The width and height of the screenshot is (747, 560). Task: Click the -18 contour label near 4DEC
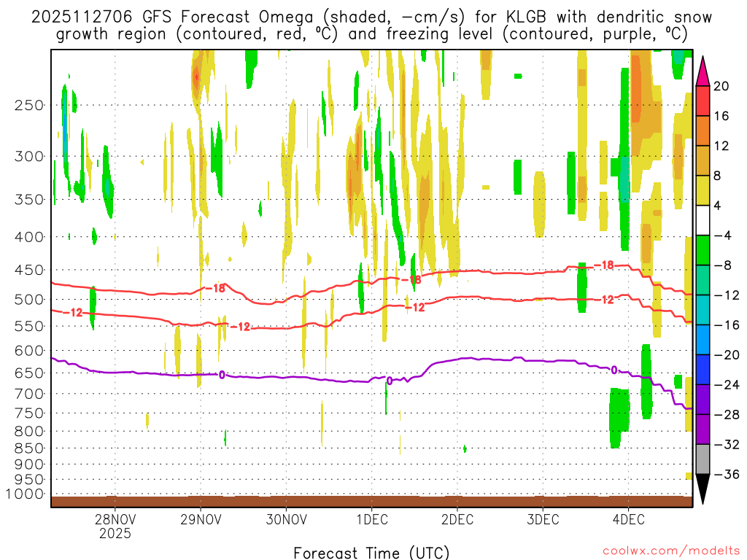pos(603,265)
